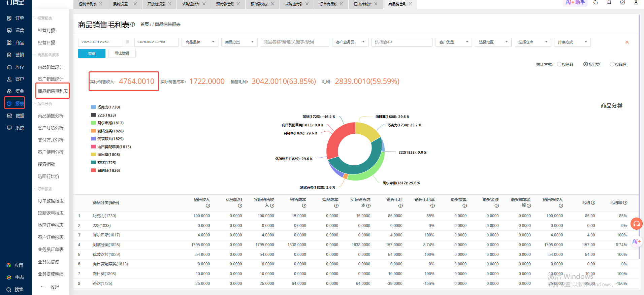Toggle the 巧克力(1730) legend color swatch
644x295 pixels.
94,107
